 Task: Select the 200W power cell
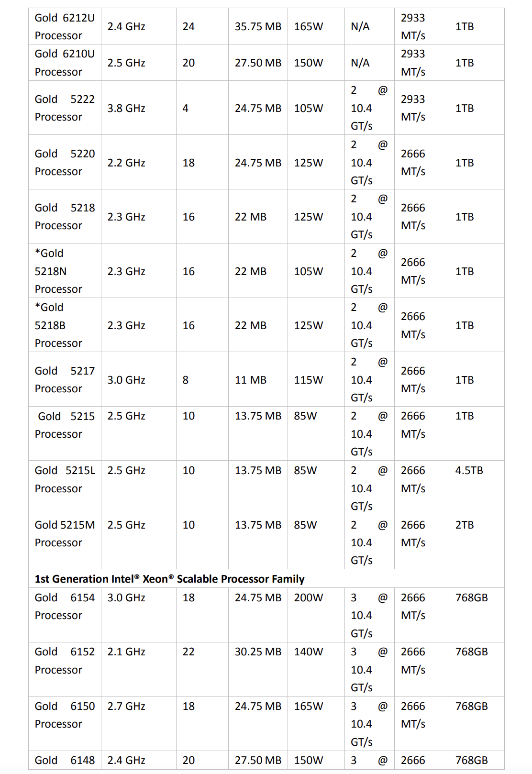(x=309, y=598)
